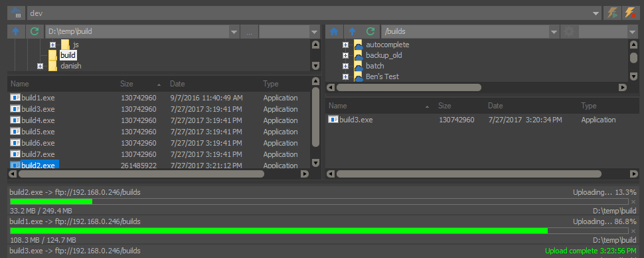Screen dimensions: 644x258
Task: Select build6.exe in local file list
Action: point(38,143)
